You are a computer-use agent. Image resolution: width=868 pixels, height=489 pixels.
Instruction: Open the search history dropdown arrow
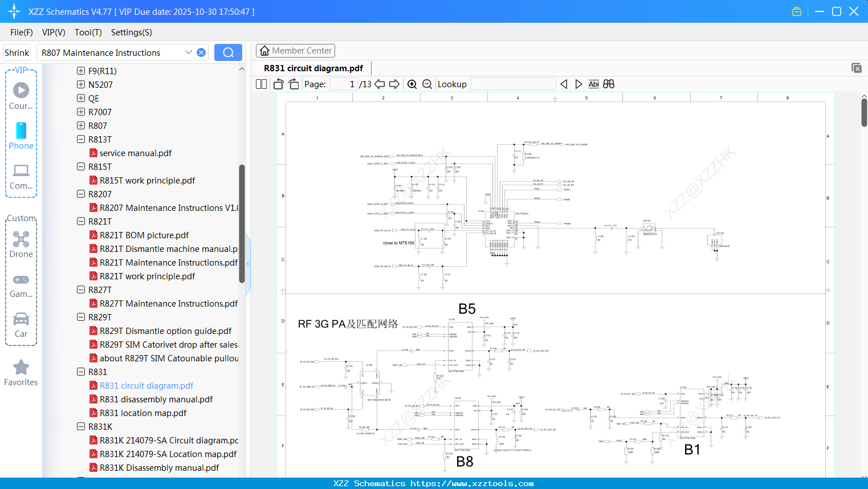(x=189, y=52)
